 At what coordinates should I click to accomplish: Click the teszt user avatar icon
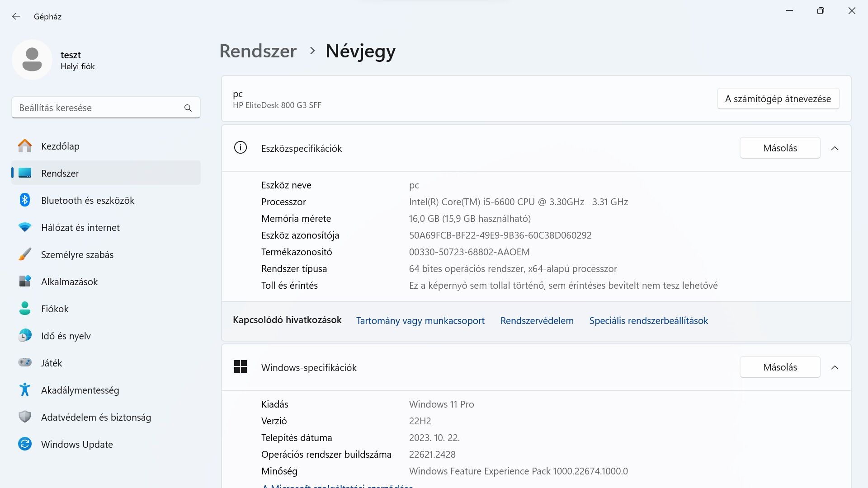click(32, 60)
